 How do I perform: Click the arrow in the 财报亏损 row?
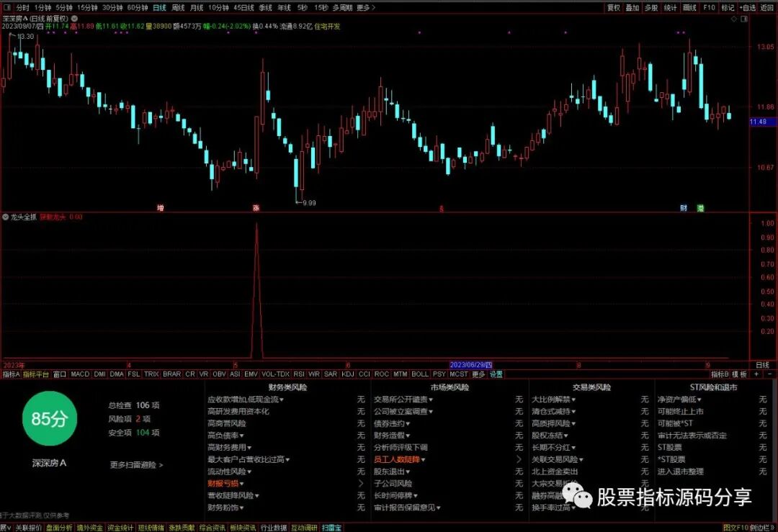pyautogui.click(x=361, y=484)
